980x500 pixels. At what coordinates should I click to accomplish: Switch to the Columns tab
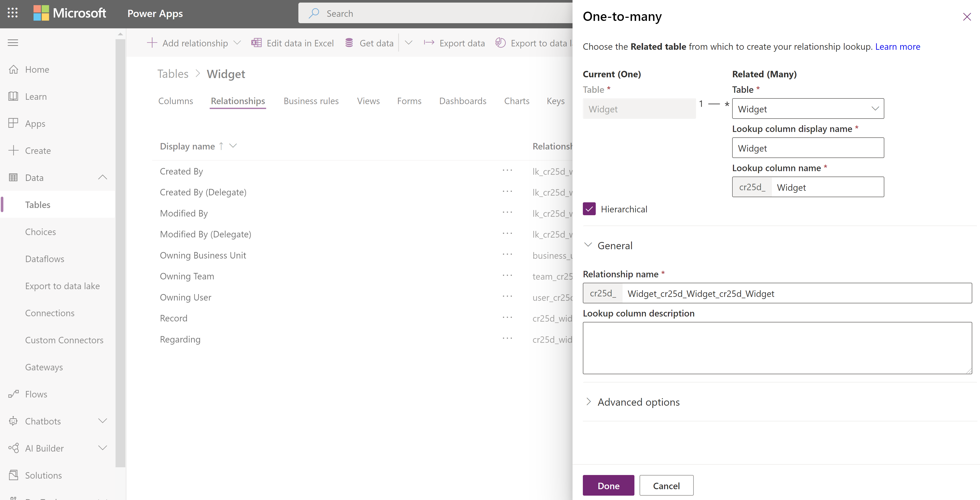(x=175, y=100)
